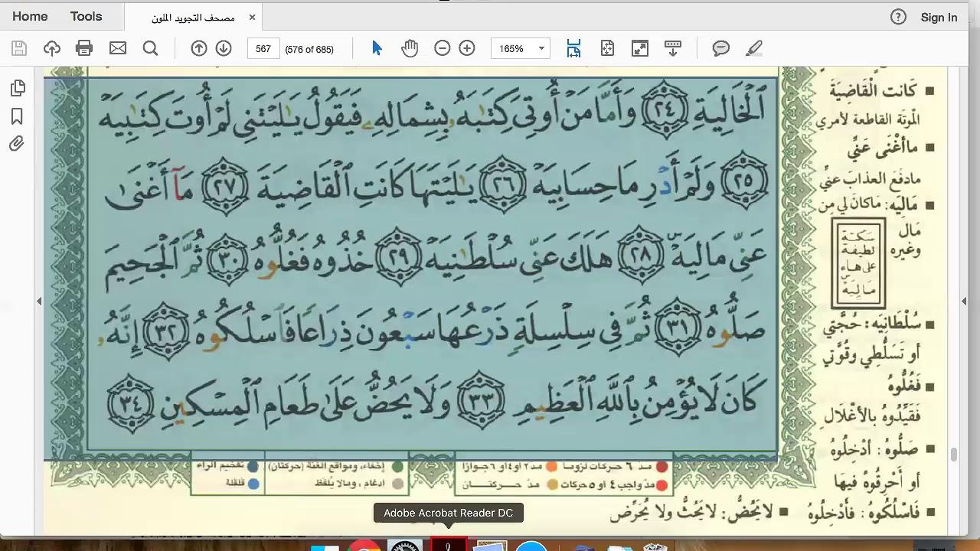This screenshot has width=980, height=551.
Task: Activate the Hand pan tool
Action: tap(410, 48)
